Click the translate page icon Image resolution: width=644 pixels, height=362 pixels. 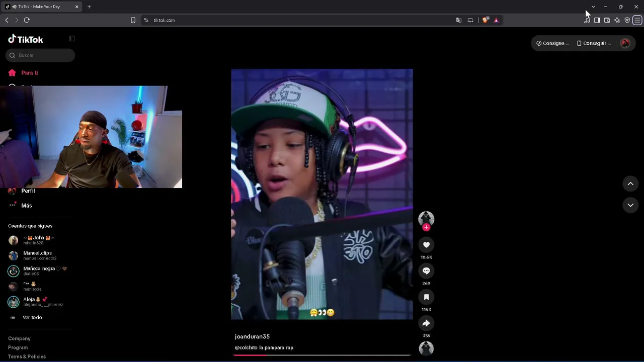pyautogui.click(x=459, y=20)
